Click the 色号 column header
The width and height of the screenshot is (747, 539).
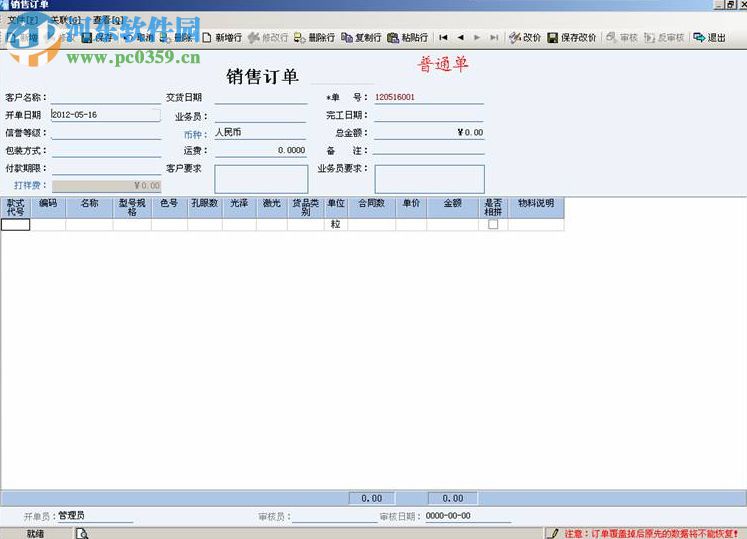(170, 207)
